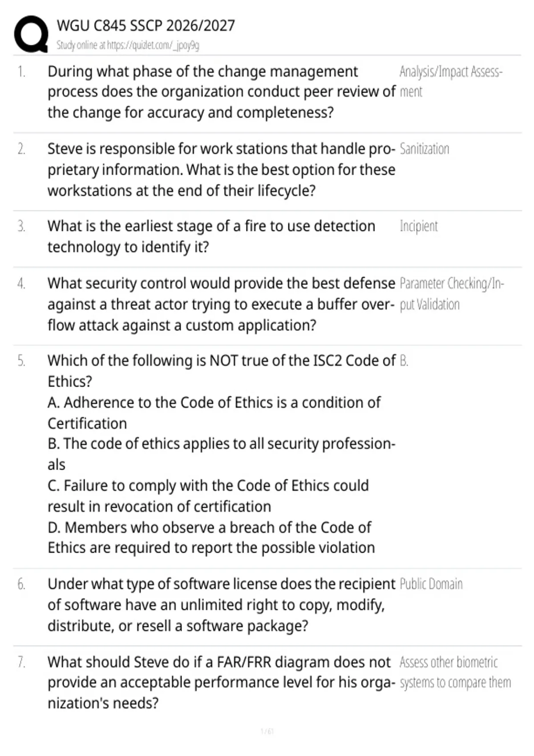
Task: Click the answer Analysis/Impact Assessment
Action: (x=451, y=81)
